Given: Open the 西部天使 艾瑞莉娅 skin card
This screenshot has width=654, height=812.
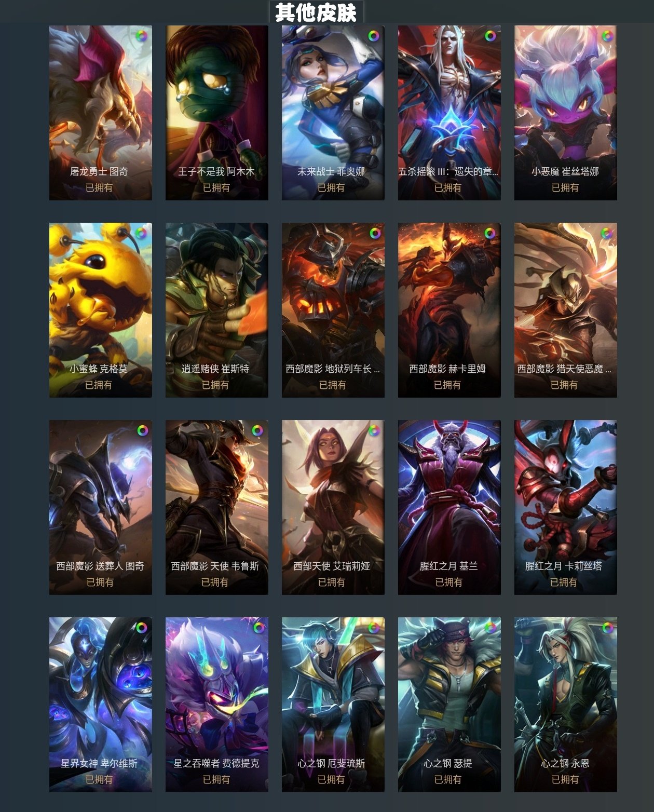Looking at the screenshot, I should click(x=333, y=507).
